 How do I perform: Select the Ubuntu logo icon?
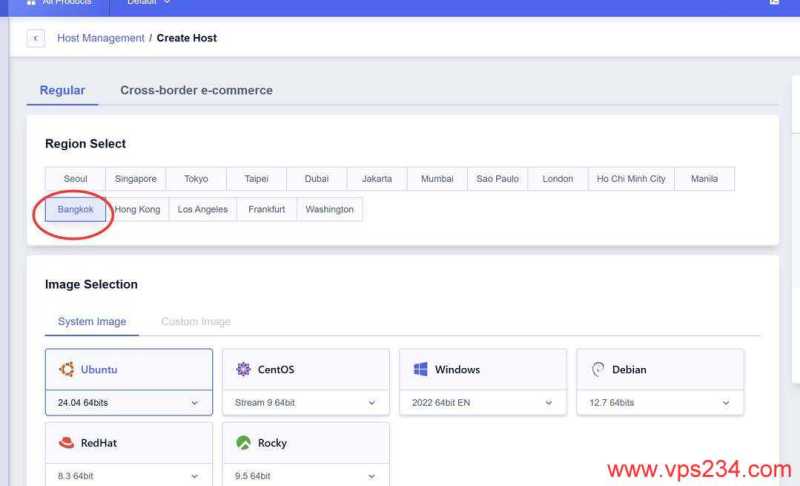click(67, 369)
